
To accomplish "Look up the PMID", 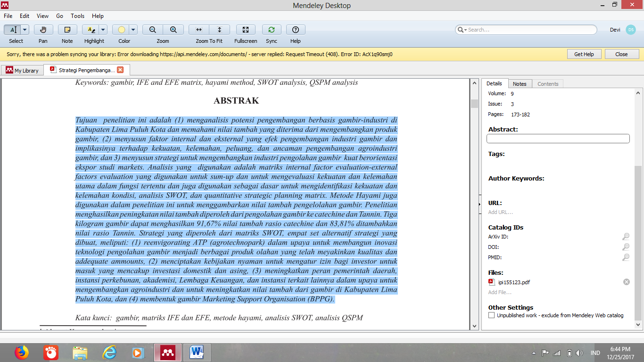I will tap(626, 257).
